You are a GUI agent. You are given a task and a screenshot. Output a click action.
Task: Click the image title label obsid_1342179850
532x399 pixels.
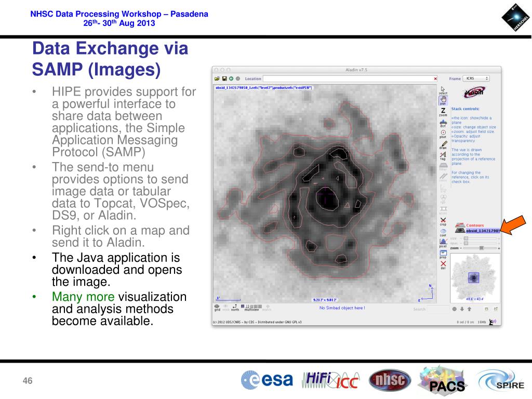click(x=263, y=87)
